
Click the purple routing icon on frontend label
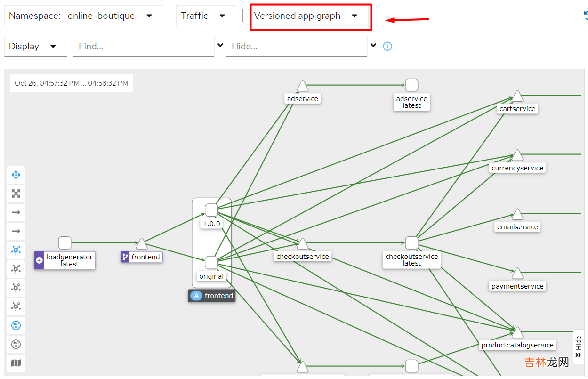125,257
